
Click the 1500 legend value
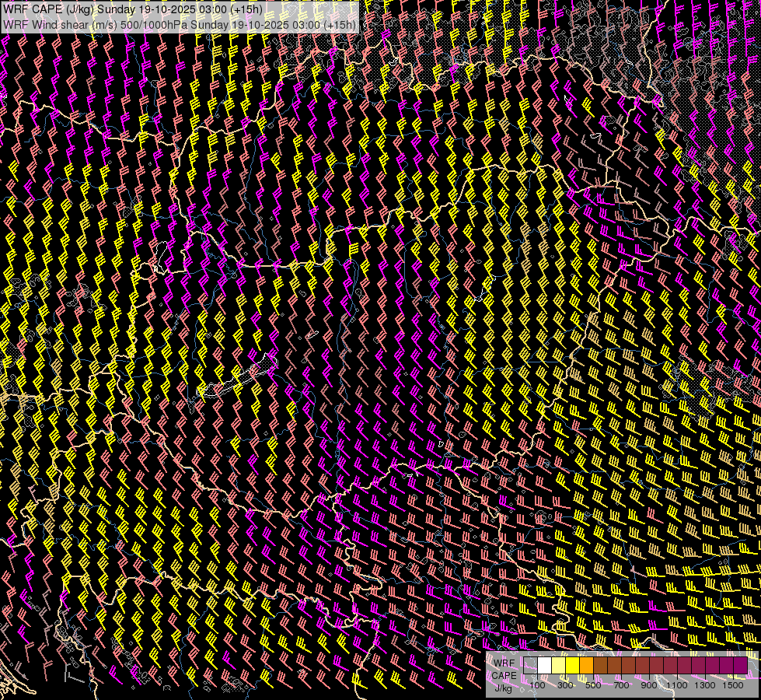click(x=733, y=685)
